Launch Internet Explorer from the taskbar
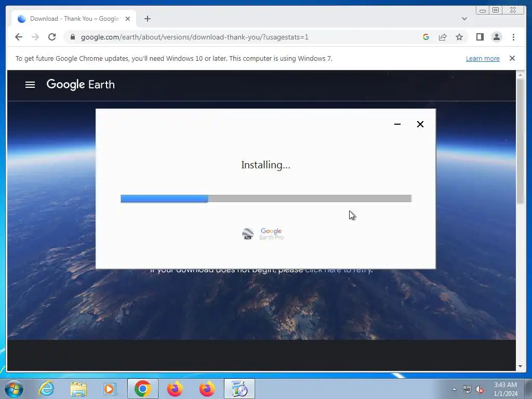532x399 pixels. pos(46,389)
